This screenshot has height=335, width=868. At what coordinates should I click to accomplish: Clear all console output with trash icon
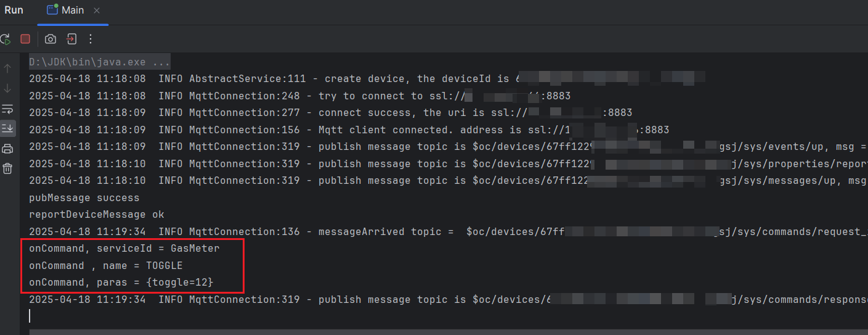(7, 168)
